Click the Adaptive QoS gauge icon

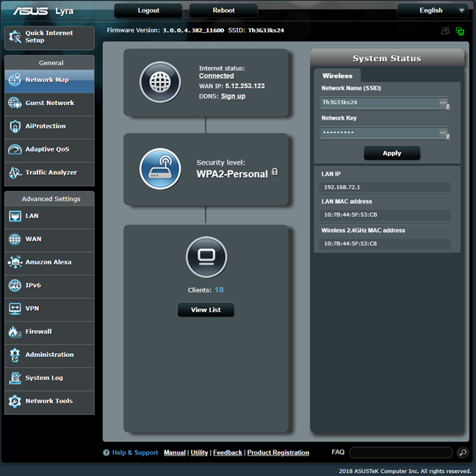click(15, 149)
